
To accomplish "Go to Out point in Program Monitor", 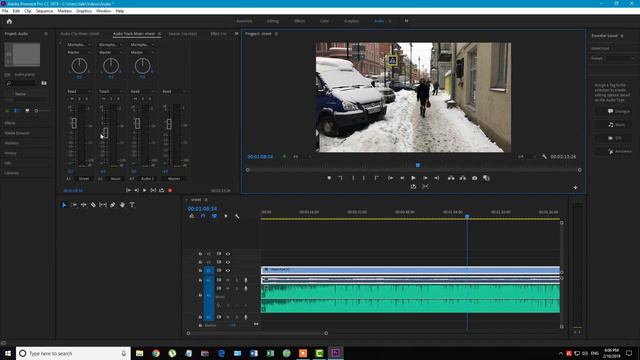I will 436,178.
